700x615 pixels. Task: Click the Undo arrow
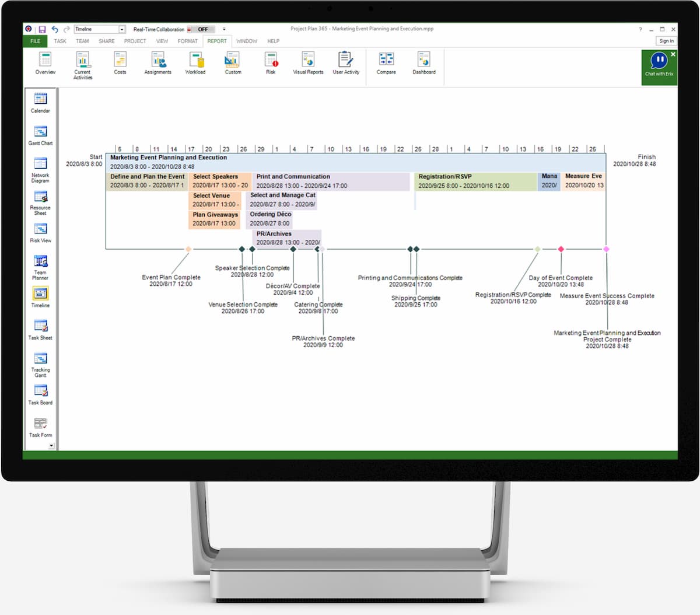coord(54,29)
